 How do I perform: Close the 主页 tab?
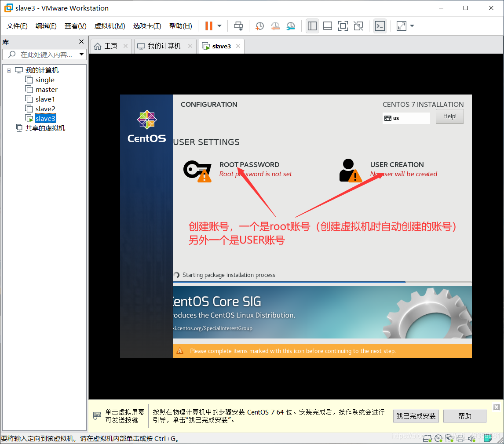click(125, 46)
